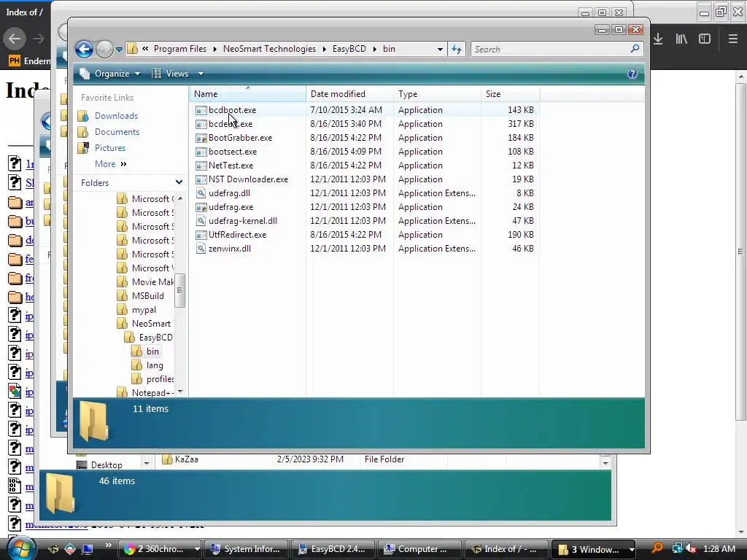This screenshot has width=747, height=560.
Task: Select the profiles folder in tree
Action: 160,379
